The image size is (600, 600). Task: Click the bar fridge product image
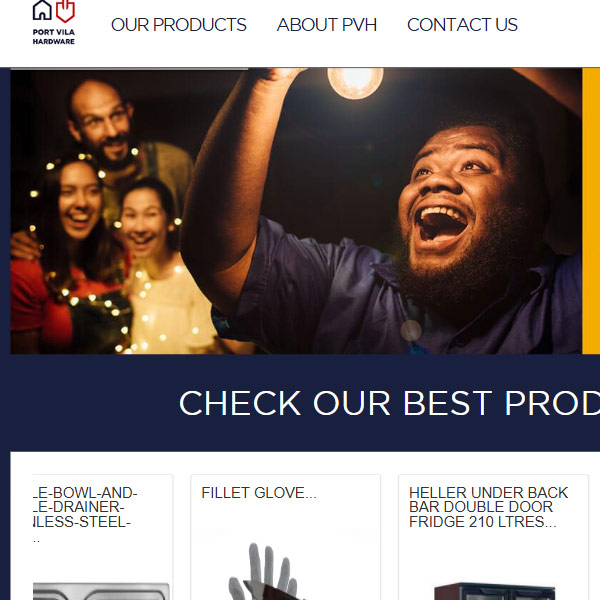(x=494, y=591)
